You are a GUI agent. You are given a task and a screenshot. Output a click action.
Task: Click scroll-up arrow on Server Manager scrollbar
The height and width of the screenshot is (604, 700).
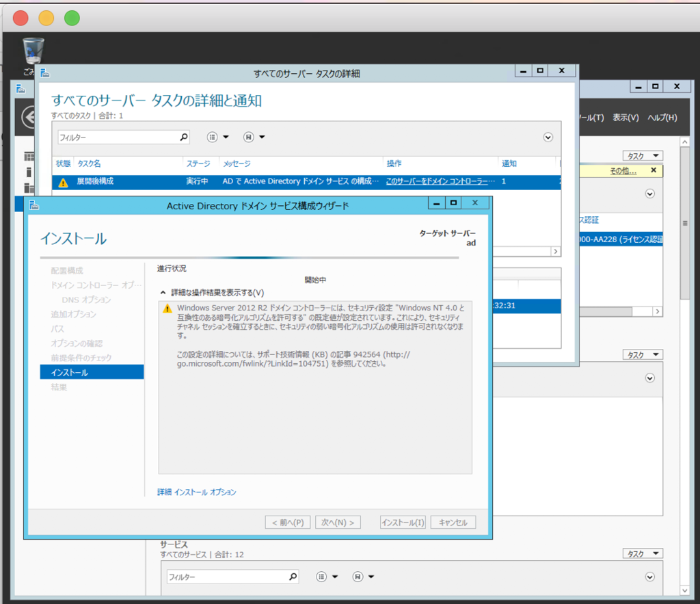pyautogui.click(x=685, y=142)
